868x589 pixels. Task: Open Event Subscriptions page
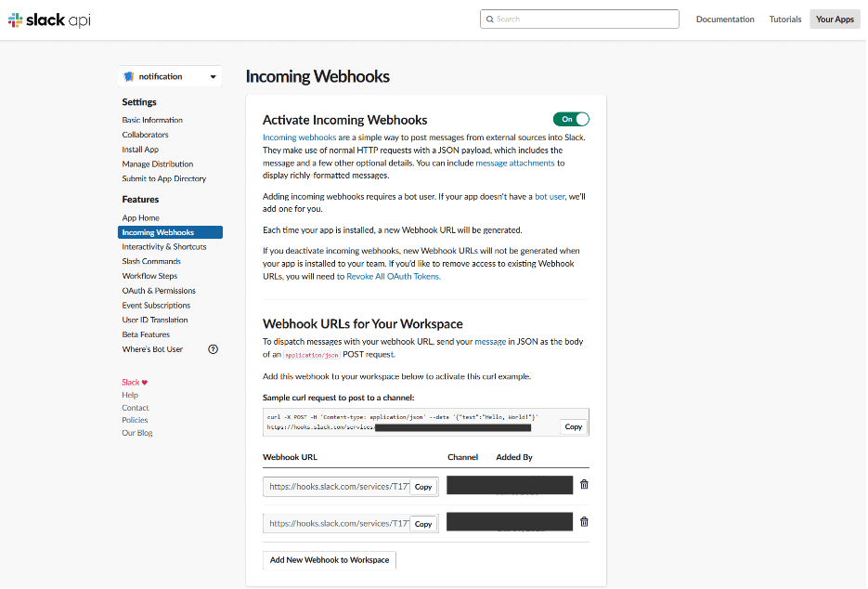pos(156,306)
